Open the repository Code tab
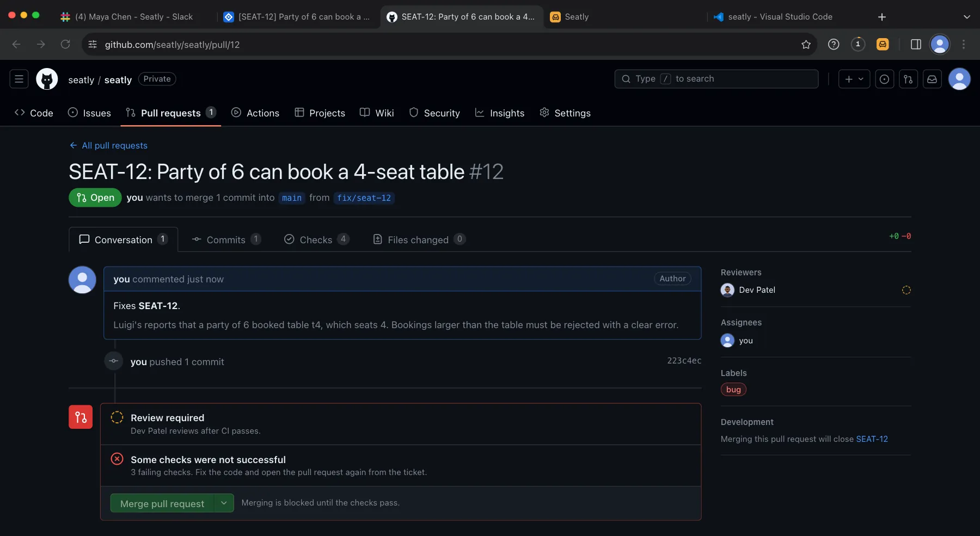The width and height of the screenshot is (980, 536). [x=34, y=113]
